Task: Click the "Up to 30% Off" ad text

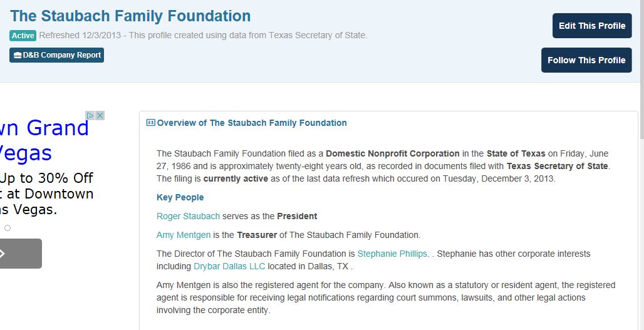Action: pyautogui.click(x=46, y=178)
